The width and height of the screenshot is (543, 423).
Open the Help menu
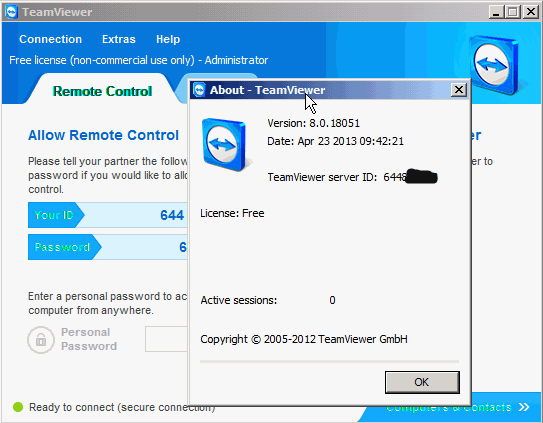coord(168,39)
